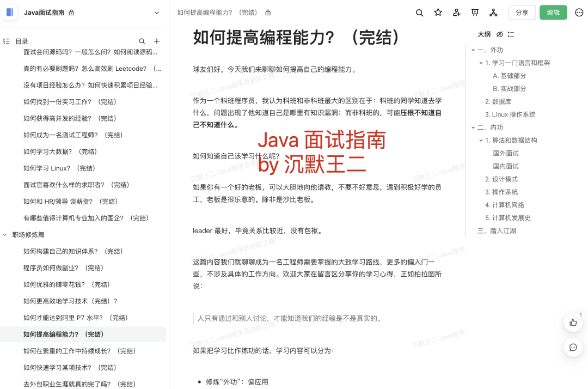Collapse the 职场修炼篇 sidebar group

click(5, 235)
